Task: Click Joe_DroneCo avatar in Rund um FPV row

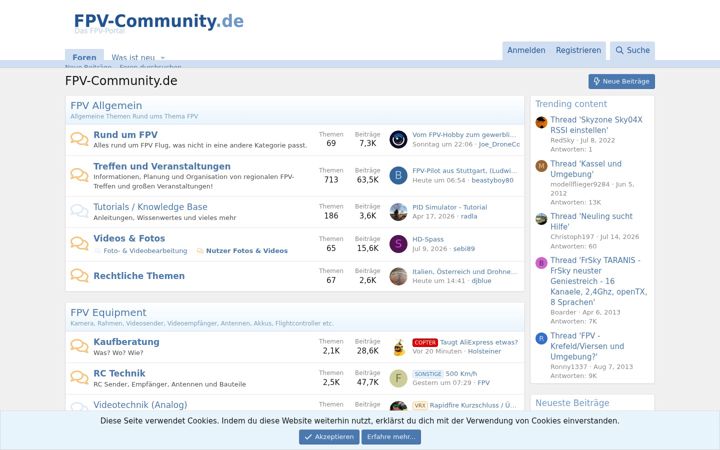Action: coord(398,139)
